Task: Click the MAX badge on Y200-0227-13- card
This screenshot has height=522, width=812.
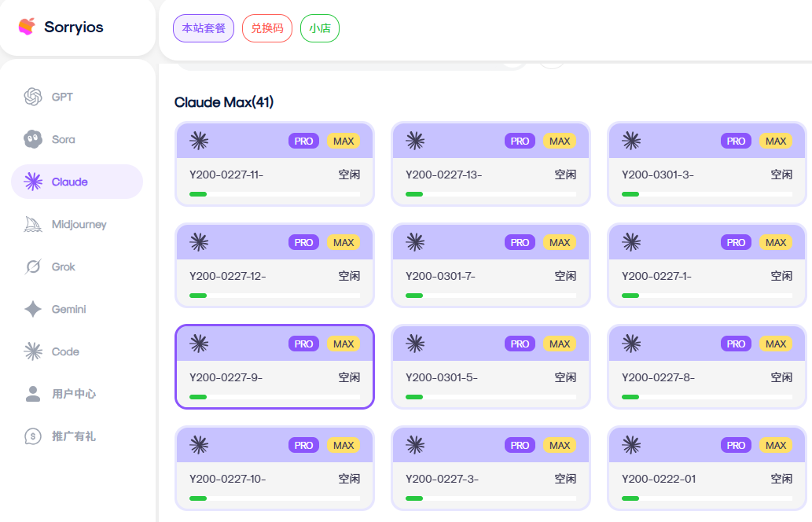Action: tap(560, 142)
